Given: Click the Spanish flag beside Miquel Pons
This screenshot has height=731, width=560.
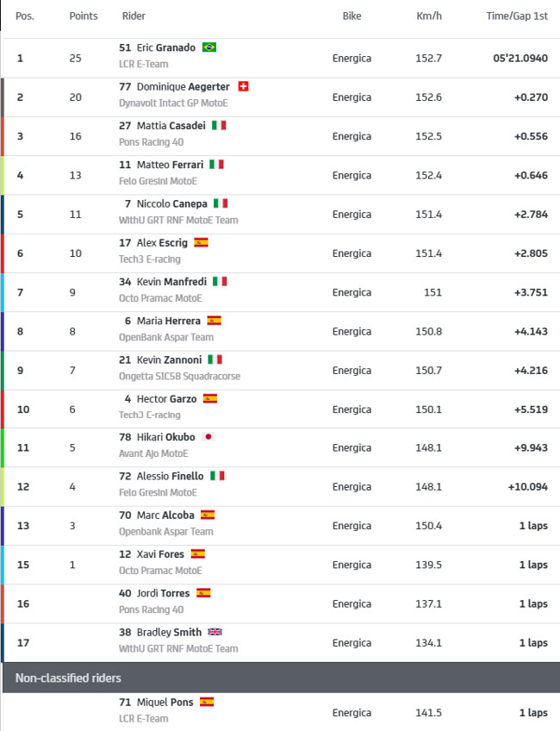Looking at the screenshot, I should (207, 702).
